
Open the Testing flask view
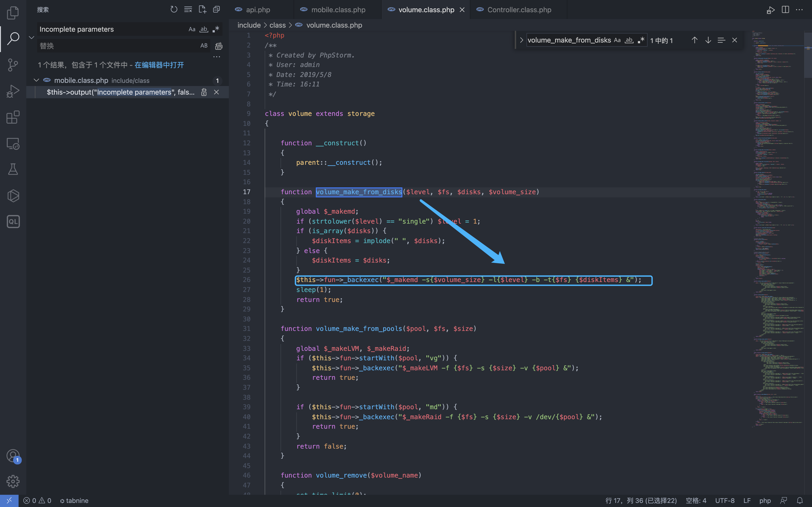tap(13, 169)
